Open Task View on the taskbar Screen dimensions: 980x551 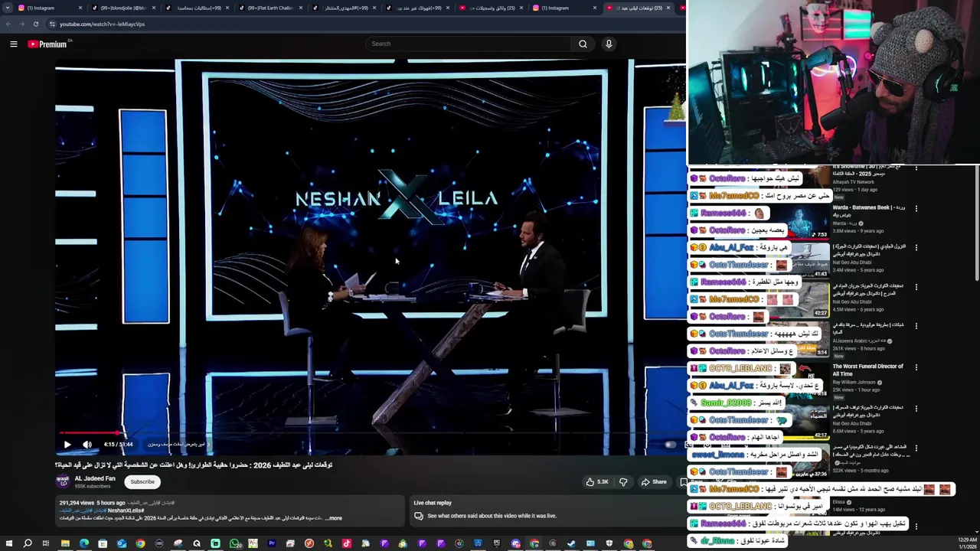(x=46, y=543)
